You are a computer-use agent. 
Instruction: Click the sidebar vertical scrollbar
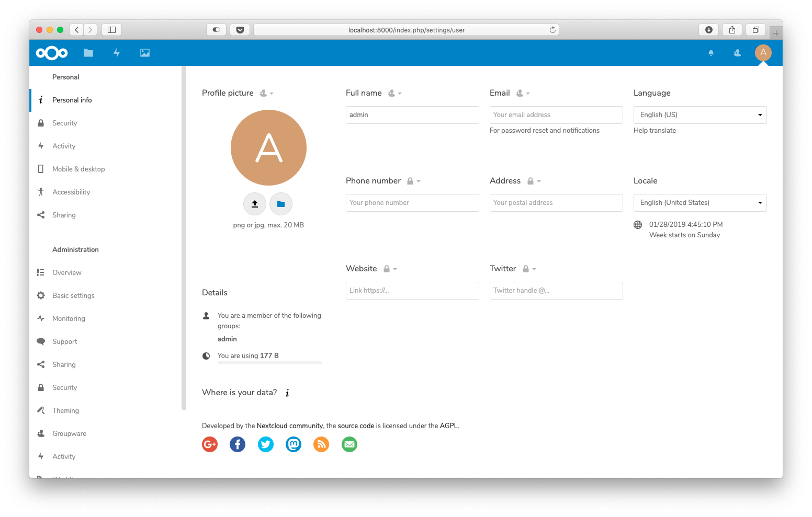(x=184, y=238)
